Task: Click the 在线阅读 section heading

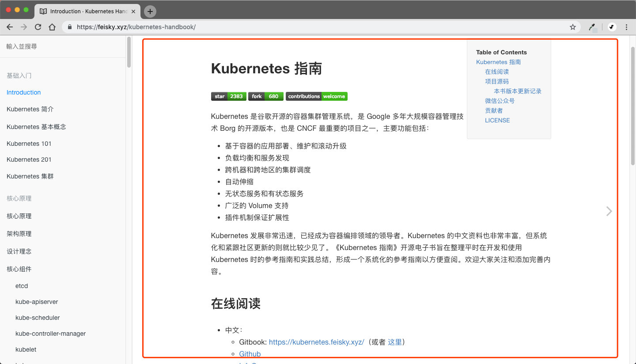Action: coord(236,303)
